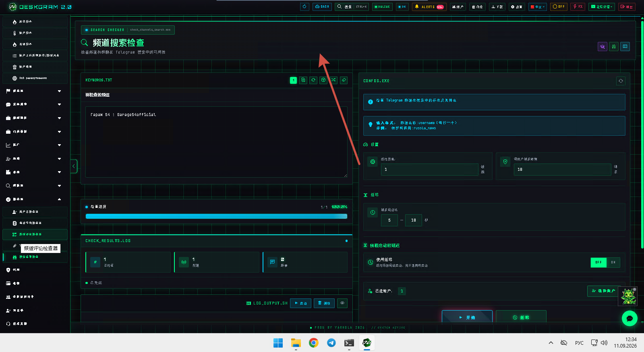644x352 pixels.
Task: Click the shuffle icon in KEYWORDS.TXT toolbar
Action: point(333,80)
